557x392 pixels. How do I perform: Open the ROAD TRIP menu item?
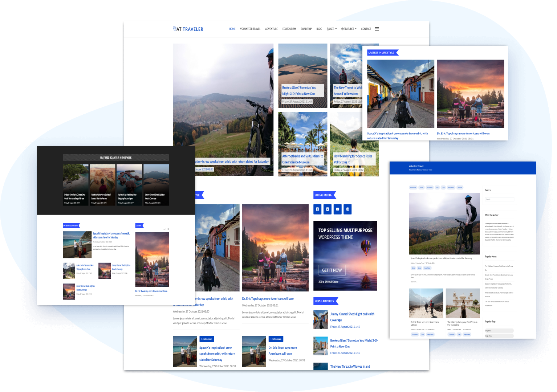[306, 29]
